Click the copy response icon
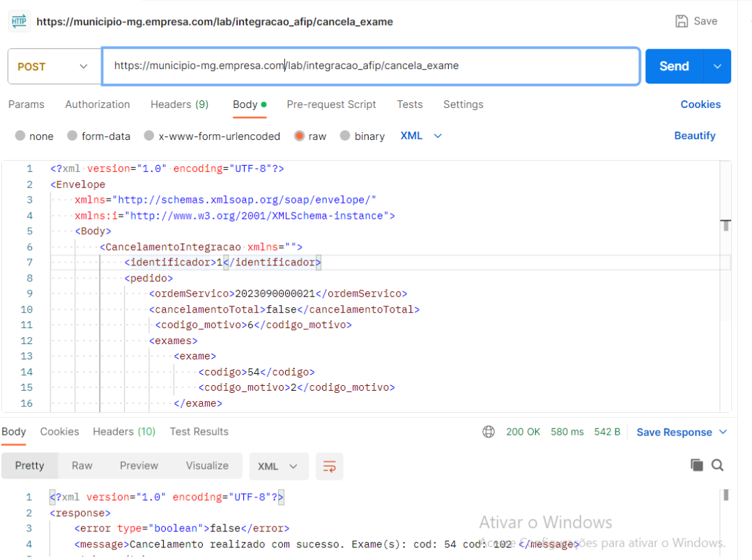Viewport: 752px width, 560px height. [x=696, y=465]
